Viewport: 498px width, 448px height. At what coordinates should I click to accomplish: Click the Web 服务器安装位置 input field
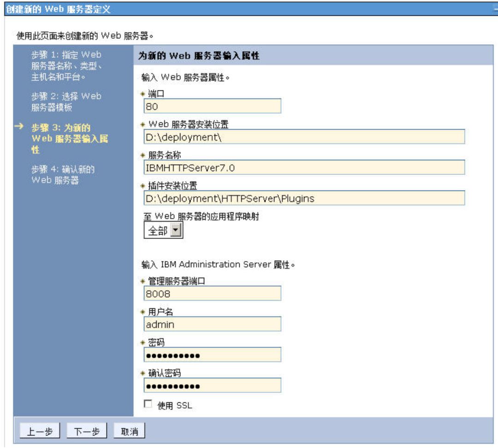304,137
